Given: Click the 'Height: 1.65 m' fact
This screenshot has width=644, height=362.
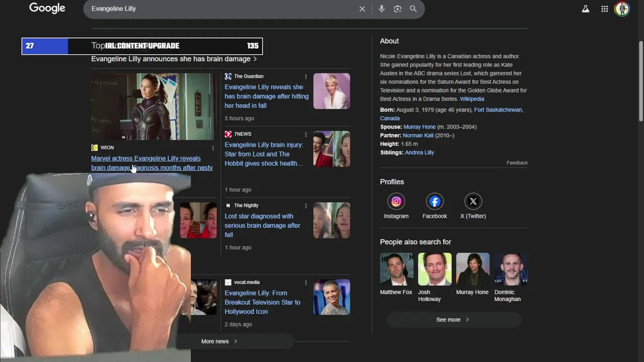Looking at the screenshot, I should [399, 144].
